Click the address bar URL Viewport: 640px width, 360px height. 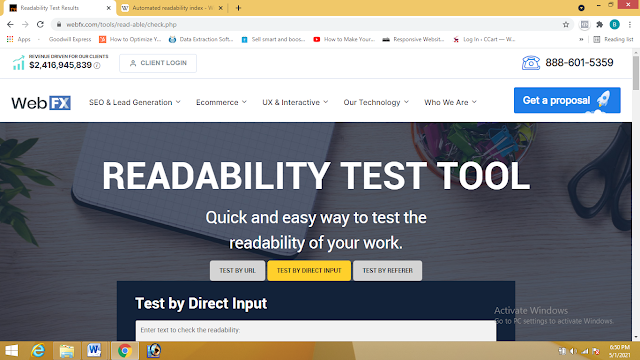[122, 24]
